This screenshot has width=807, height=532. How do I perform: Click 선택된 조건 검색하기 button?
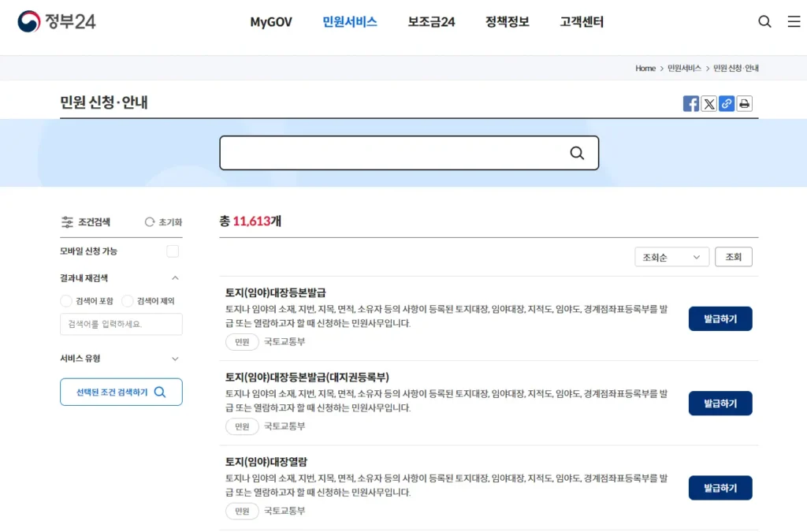(121, 392)
